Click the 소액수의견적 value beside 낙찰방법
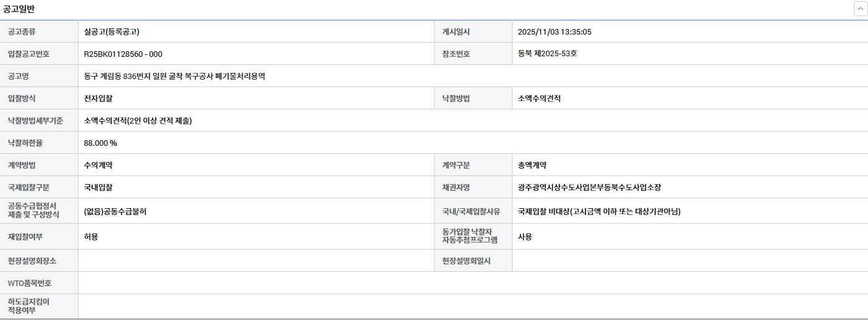This screenshot has height=320, width=868. [x=539, y=98]
